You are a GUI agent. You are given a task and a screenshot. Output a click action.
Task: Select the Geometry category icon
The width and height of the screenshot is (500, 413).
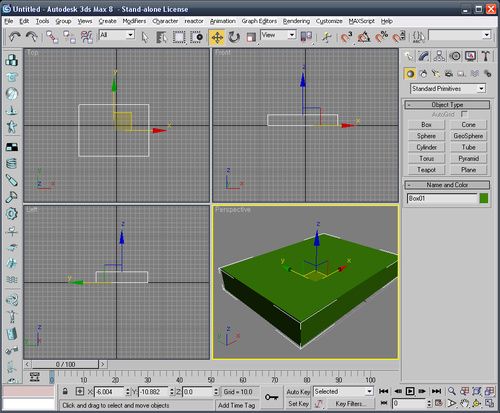click(x=410, y=74)
